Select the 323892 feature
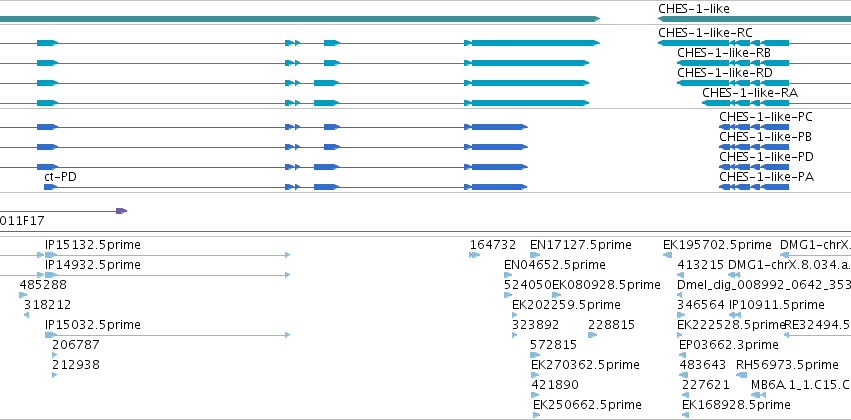This screenshot has width=851, height=420. coord(535,325)
